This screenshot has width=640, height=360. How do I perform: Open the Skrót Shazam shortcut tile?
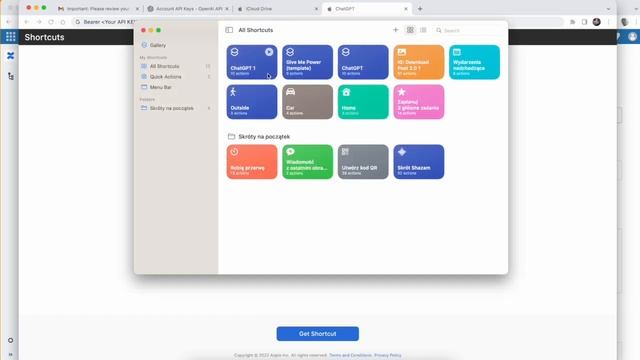click(x=419, y=162)
